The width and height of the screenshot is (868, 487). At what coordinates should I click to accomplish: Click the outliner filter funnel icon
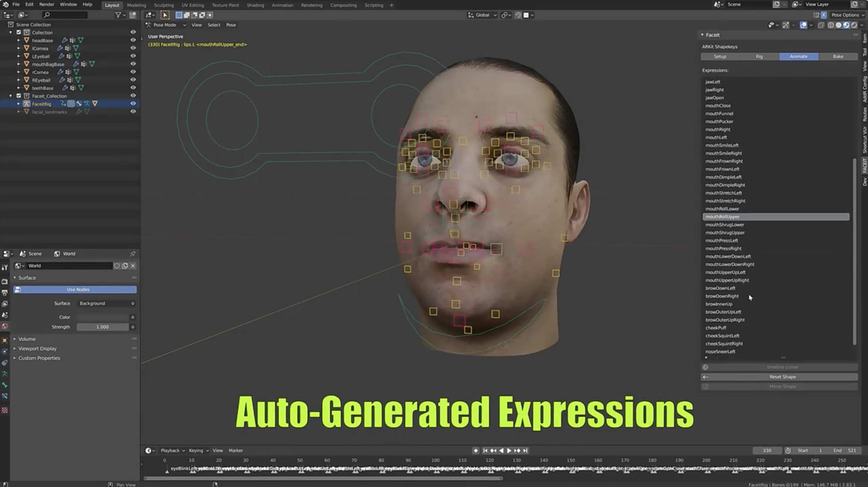[118, 15]
